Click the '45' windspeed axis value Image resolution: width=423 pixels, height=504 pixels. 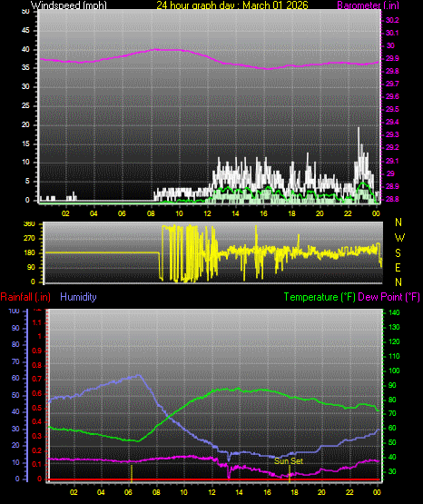25,31
